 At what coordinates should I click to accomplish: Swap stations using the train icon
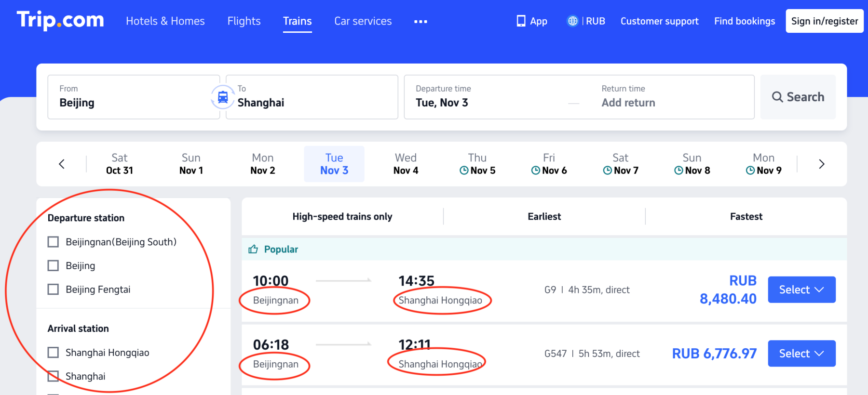point(223,97)
